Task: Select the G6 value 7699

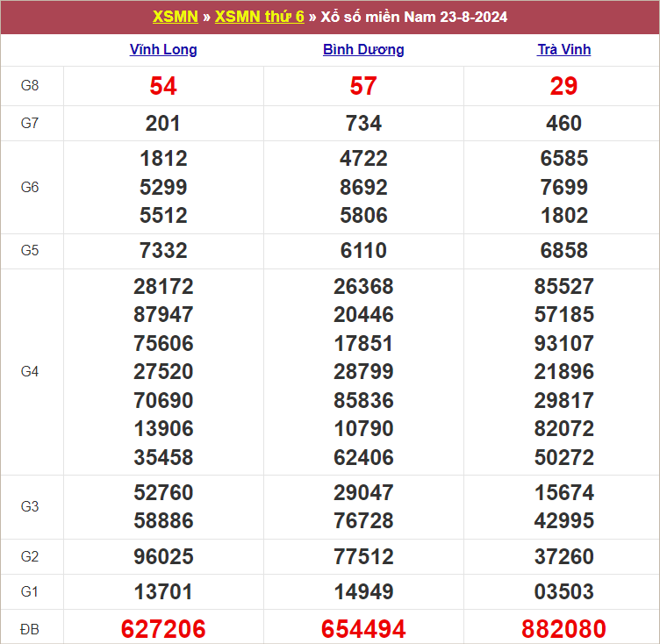Action: pos(564,187)
